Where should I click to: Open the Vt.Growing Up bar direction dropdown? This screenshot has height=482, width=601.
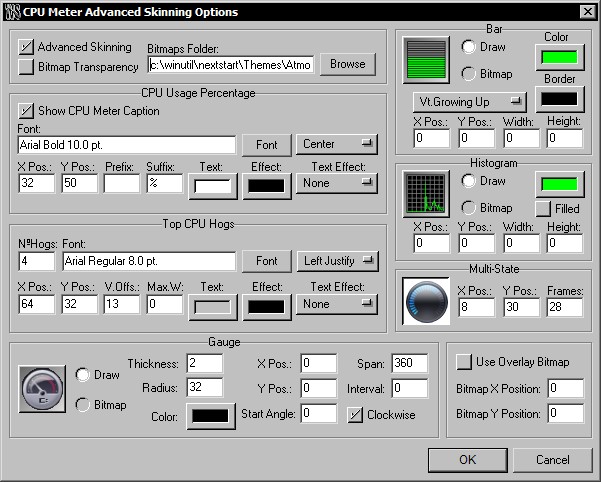470,102
